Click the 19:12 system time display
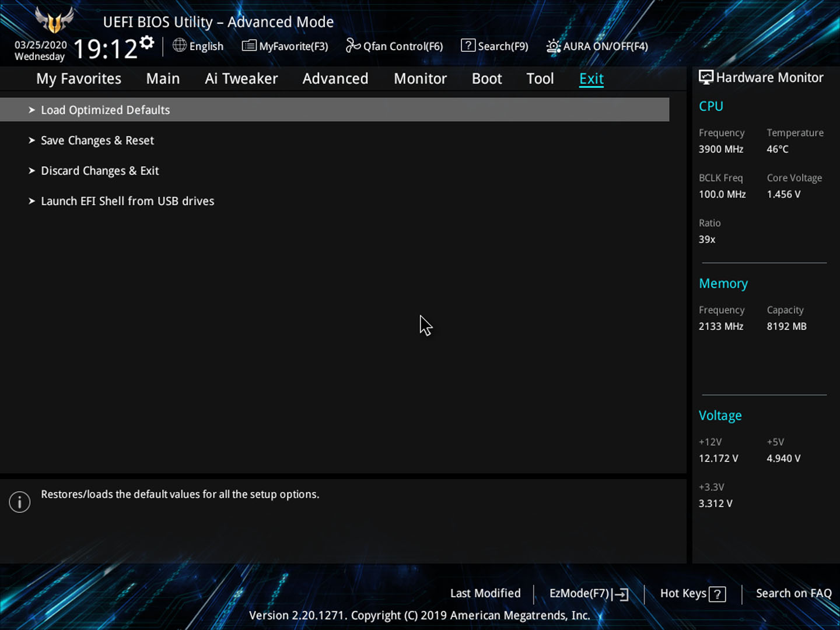The image size is (840, 630). [x=105, y=49]
